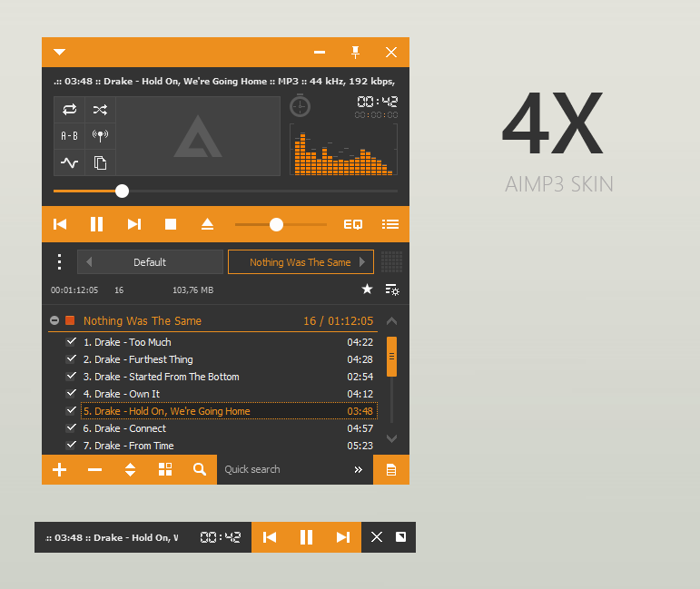
Task: Open the playlist manager document icon
Action: (x=391, y=470)
